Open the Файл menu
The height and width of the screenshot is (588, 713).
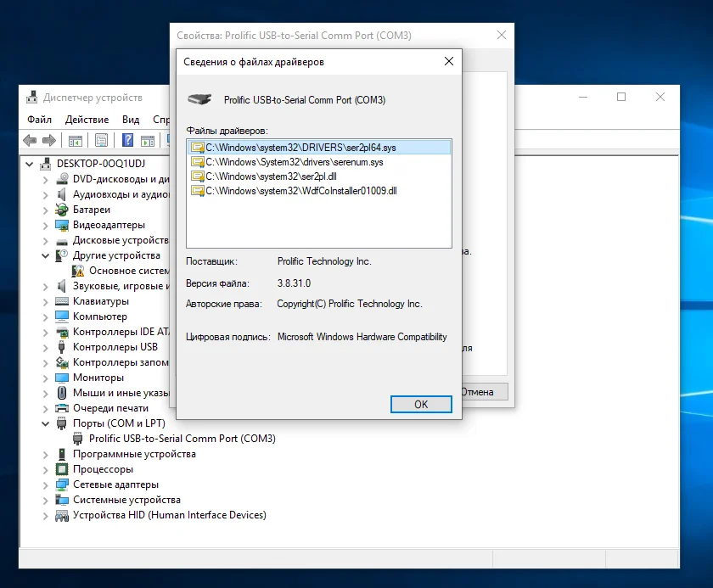coord(40,120)
